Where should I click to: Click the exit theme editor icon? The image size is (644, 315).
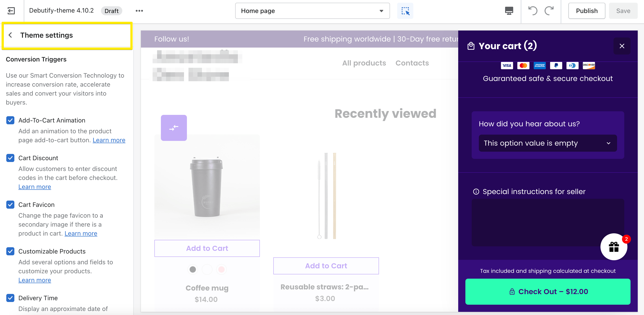point(11,11)
